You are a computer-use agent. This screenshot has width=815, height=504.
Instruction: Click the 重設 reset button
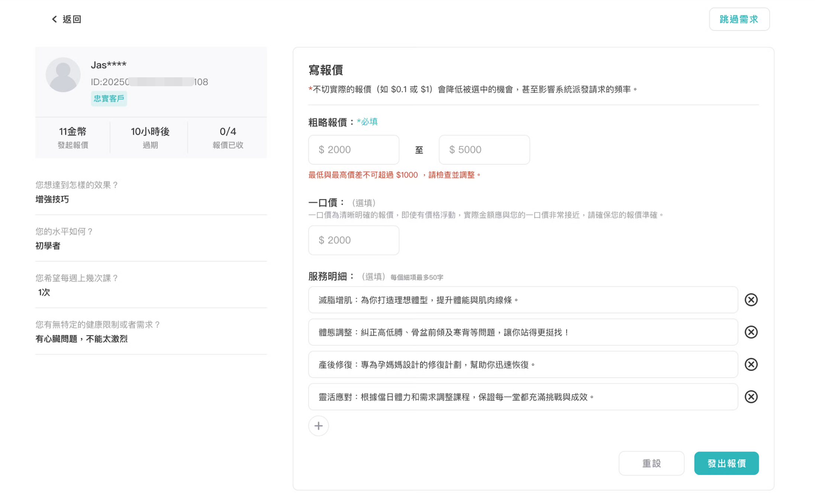tap(651, 463)
